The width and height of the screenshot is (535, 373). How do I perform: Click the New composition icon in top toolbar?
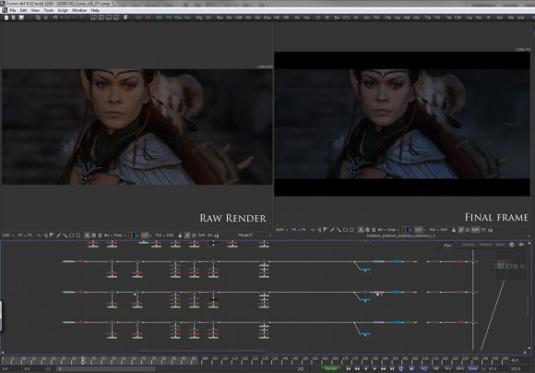click(x=6, y=17)
